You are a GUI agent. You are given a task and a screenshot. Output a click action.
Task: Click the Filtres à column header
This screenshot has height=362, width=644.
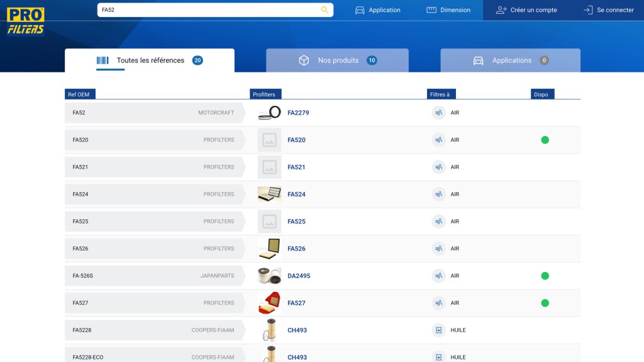click(441, 94)
